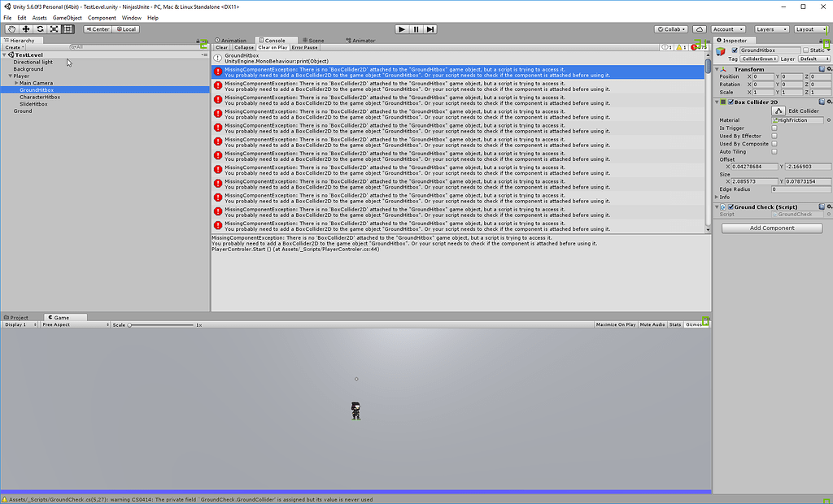Select the Move tool
Image resolution: width=833 pixels, height=504 pixels.
tap(25, 28)
